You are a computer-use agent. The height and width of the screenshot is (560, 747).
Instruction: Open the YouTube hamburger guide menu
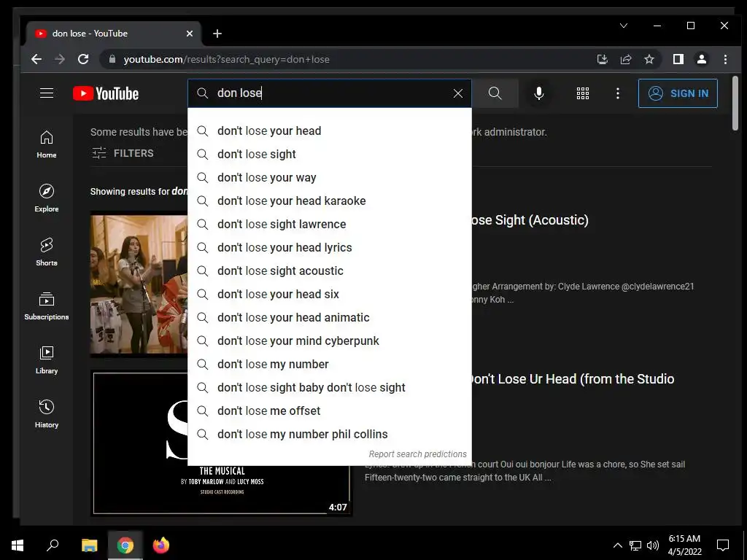tap(47, 93)
